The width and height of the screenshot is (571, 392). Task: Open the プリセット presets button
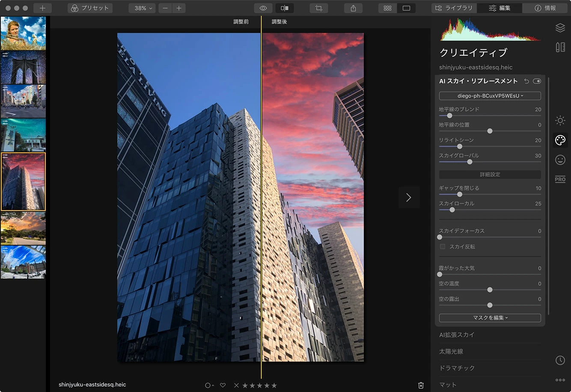(89, 8)
